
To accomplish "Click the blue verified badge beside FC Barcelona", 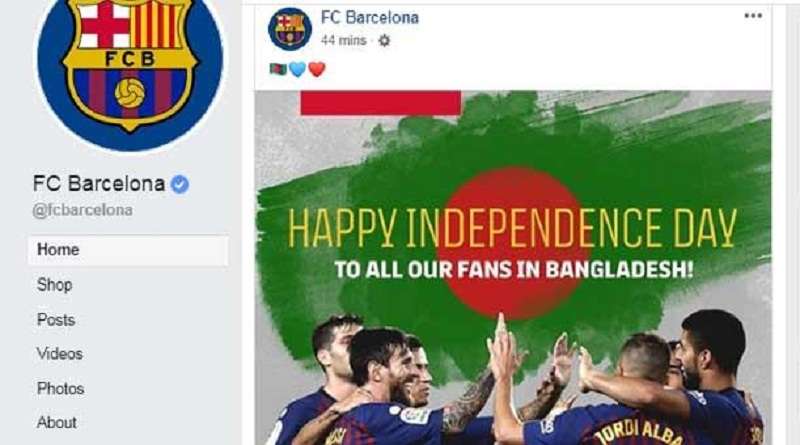I will click(180, 184).
